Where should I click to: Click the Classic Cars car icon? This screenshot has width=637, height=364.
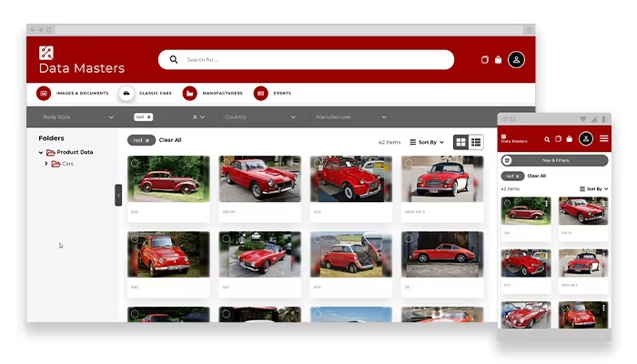tap(126, 94)
